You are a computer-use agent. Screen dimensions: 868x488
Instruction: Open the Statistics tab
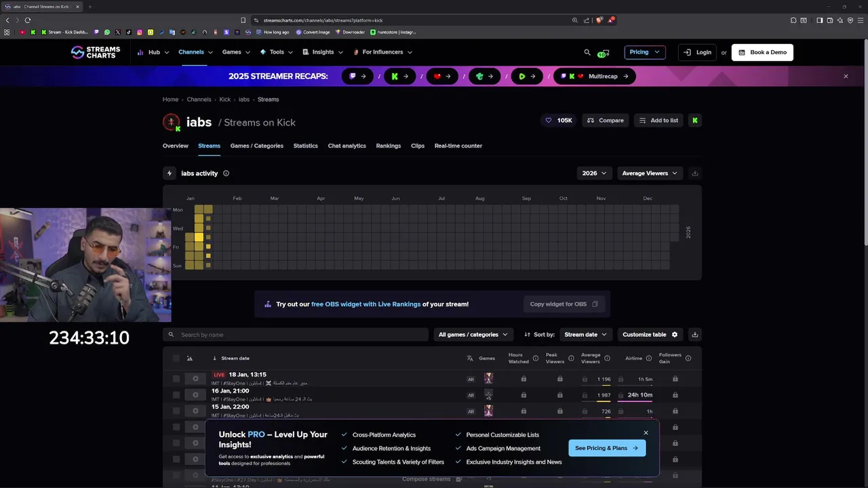tap(306, 146)
